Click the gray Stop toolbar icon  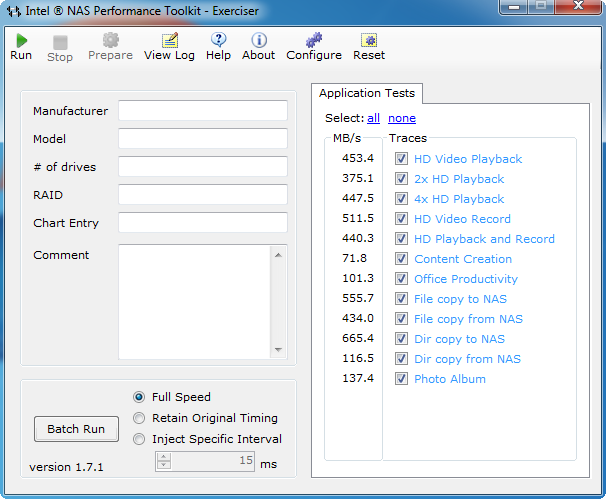click(60, 42)
